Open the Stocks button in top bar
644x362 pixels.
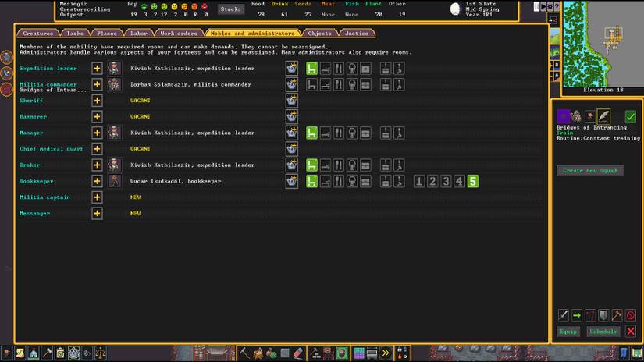[230, 9]
